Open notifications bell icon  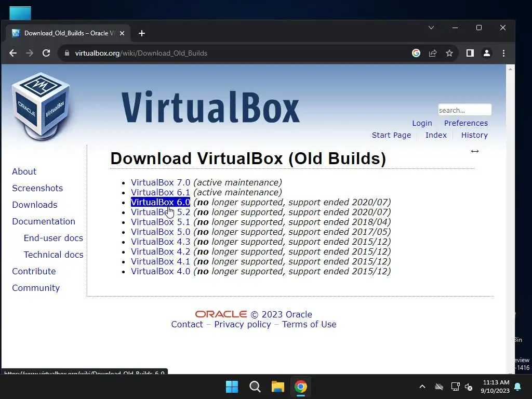pyautogui.click(x=518, y=387)
